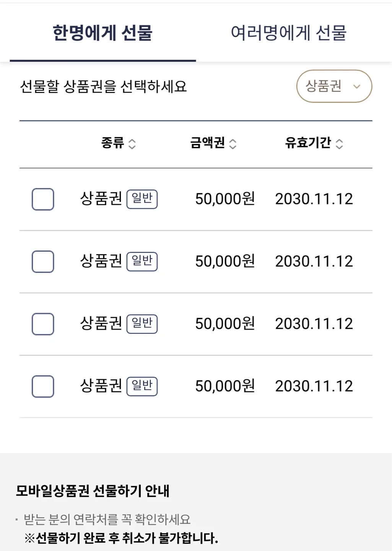This screenshot has height=551, width=392.
Task: Click the 금액권 column header text
Action: coord(207,143)
